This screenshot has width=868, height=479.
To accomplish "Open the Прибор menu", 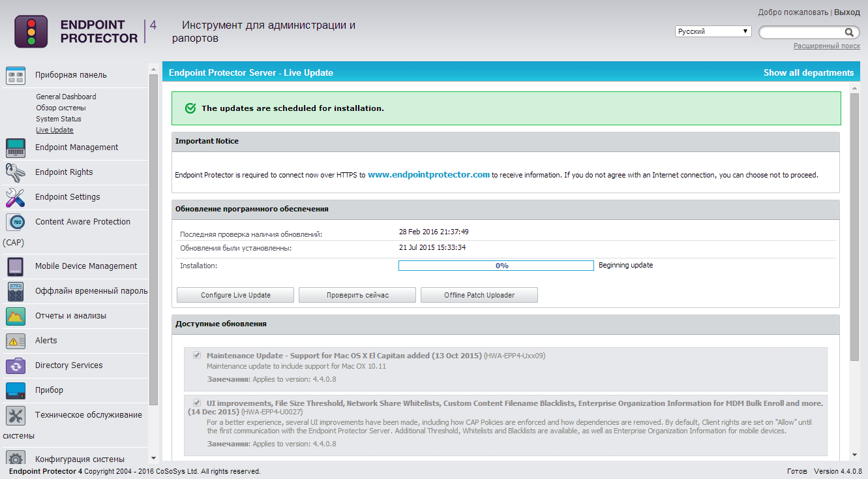I will click(x=50, y=390).
